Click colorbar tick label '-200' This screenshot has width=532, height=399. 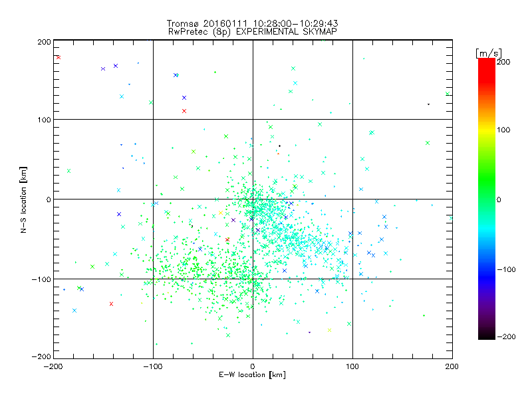pyautogui.click(x=506, y=336)
